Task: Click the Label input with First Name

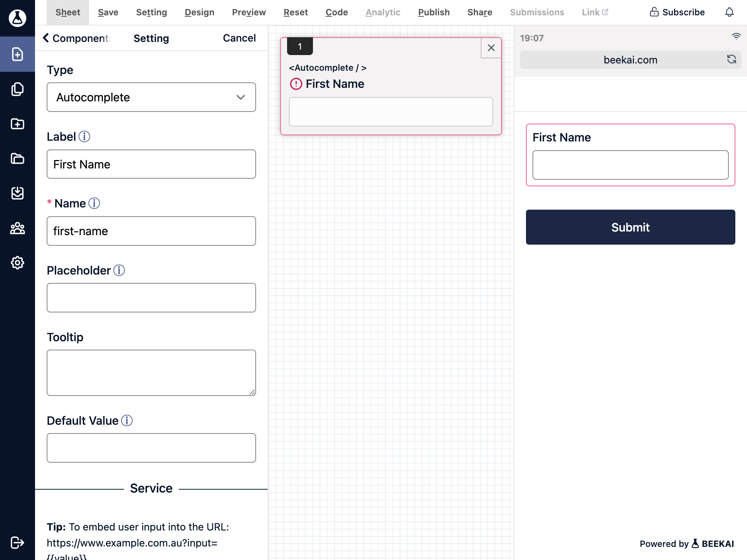Action: pos(151,164)
